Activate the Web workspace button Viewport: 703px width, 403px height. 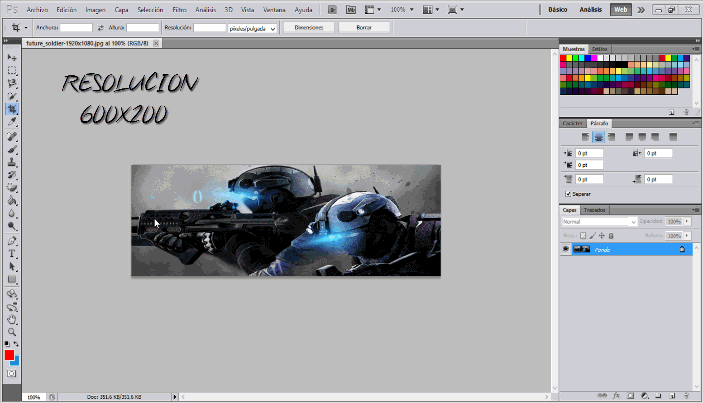pos(621,9)
